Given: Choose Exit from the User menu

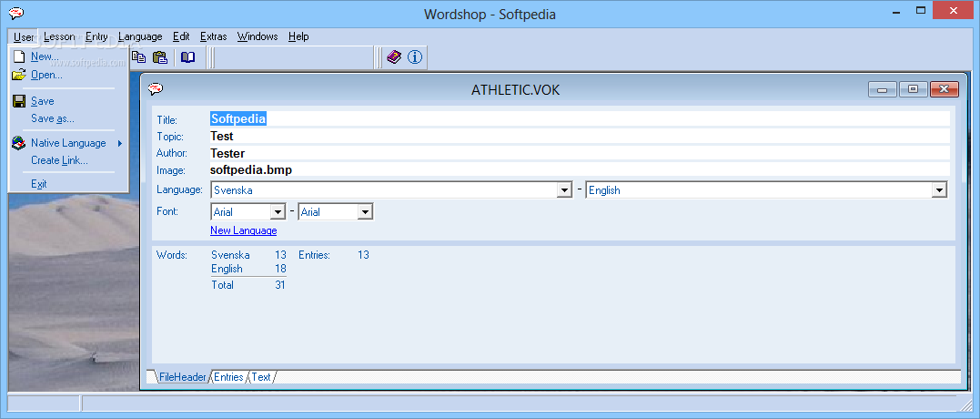Looking at the screenshot, I should click(x=69, y=184).
